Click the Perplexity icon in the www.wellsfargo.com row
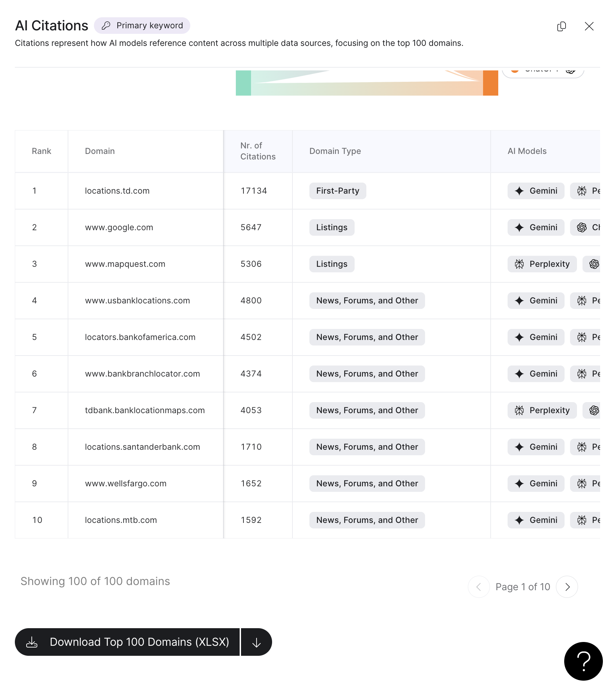 582,484
